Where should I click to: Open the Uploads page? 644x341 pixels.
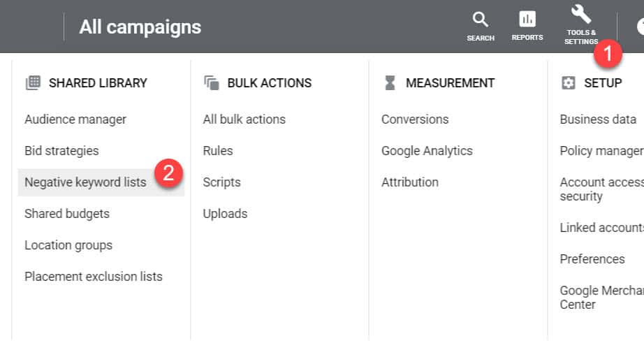pos(225,214)
